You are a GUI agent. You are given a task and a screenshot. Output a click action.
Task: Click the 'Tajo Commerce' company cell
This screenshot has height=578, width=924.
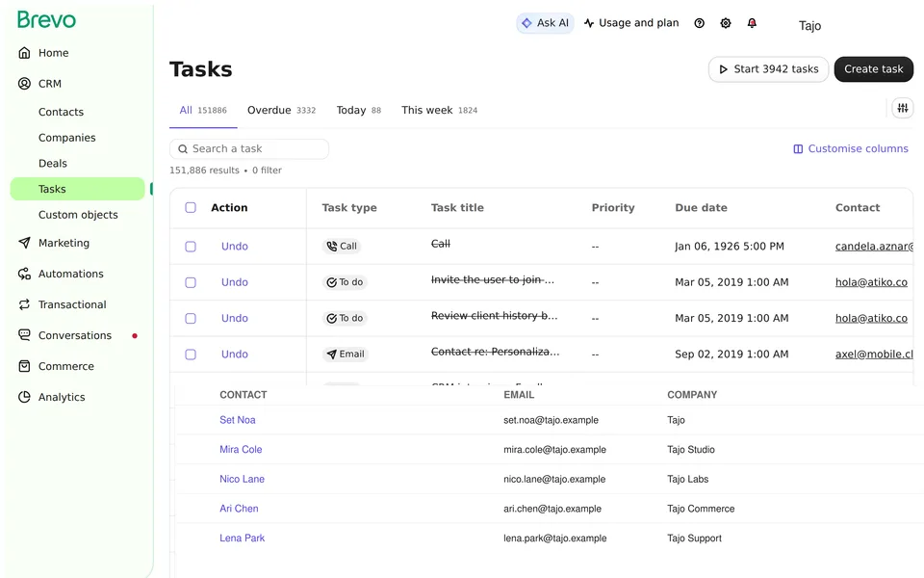(701, 509)
